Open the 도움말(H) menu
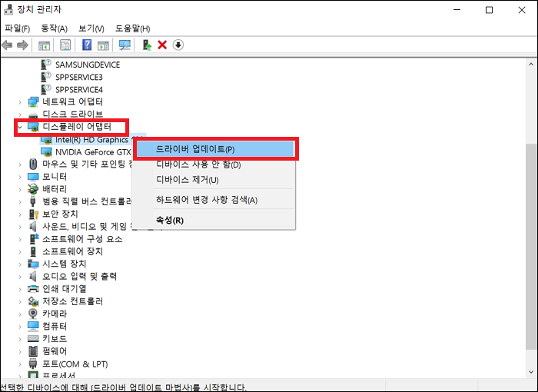This screenshot has height=392, width=538. pos(132,28)
